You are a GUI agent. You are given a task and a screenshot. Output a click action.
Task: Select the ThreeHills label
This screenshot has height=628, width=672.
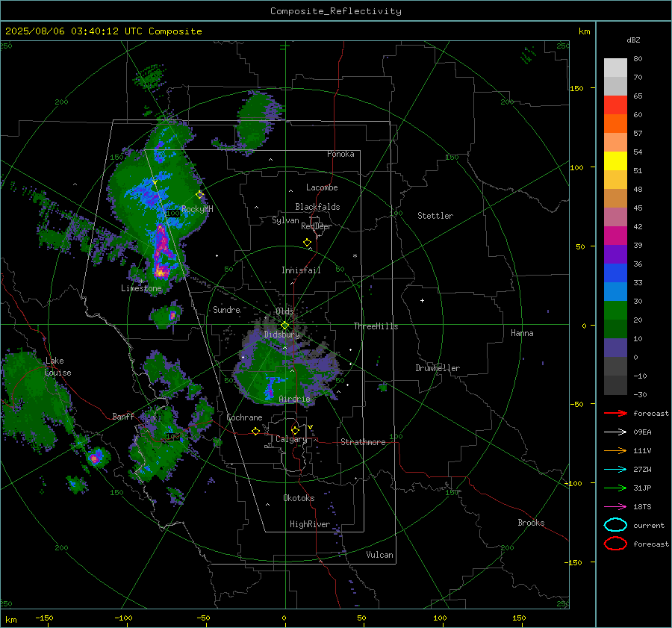pos(376,326)
